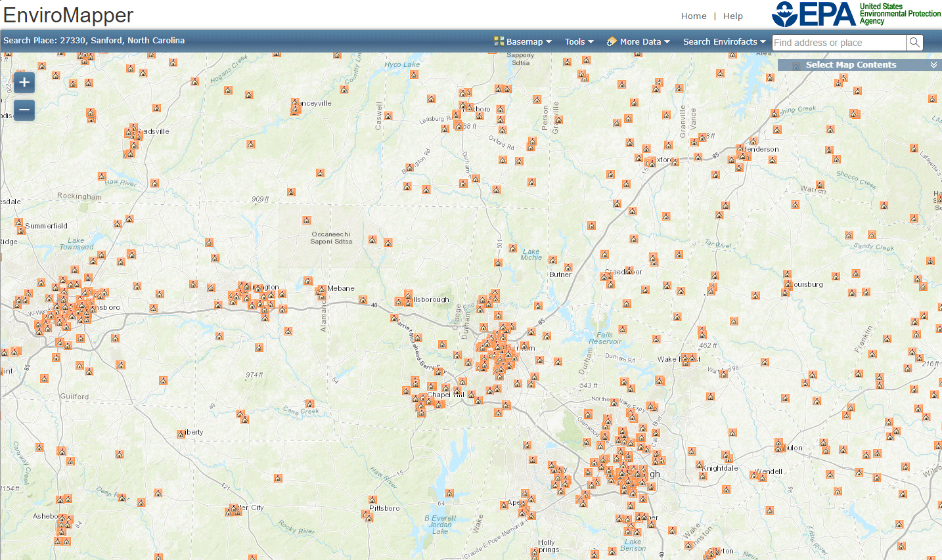Click the zoom out minus button
The image size is (942, 560).
point(24,110)
